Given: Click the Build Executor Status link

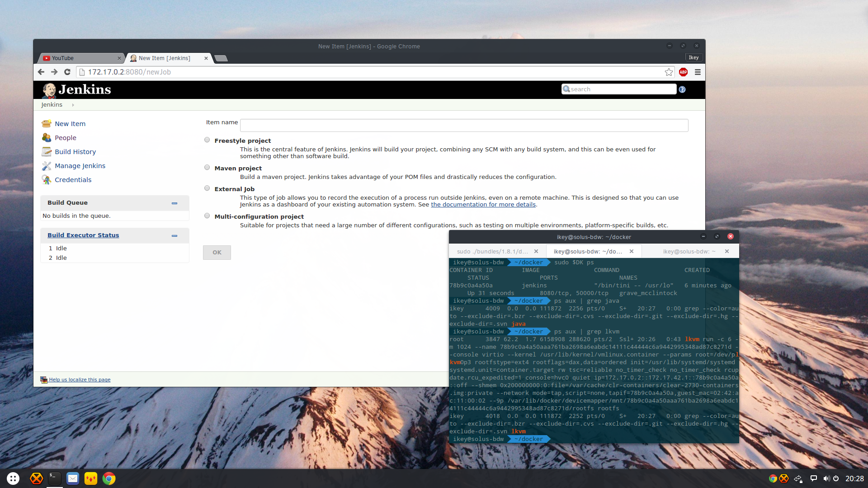Looking at the screenshot, I should (x=83, y=235).
